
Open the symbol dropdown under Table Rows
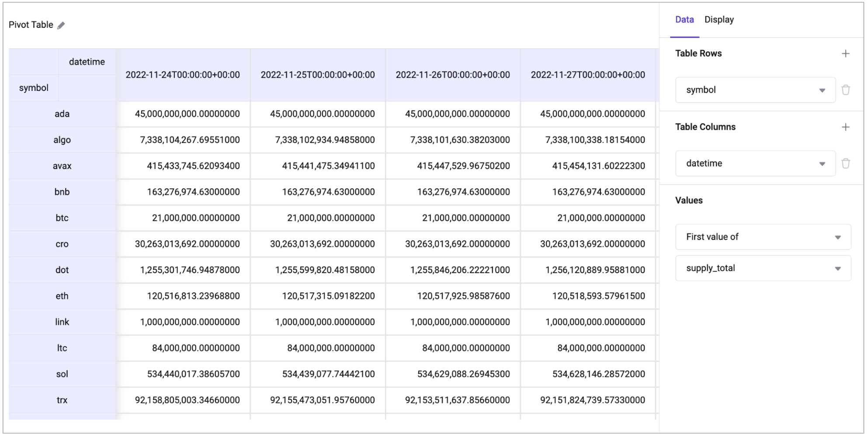pos(755,90)
